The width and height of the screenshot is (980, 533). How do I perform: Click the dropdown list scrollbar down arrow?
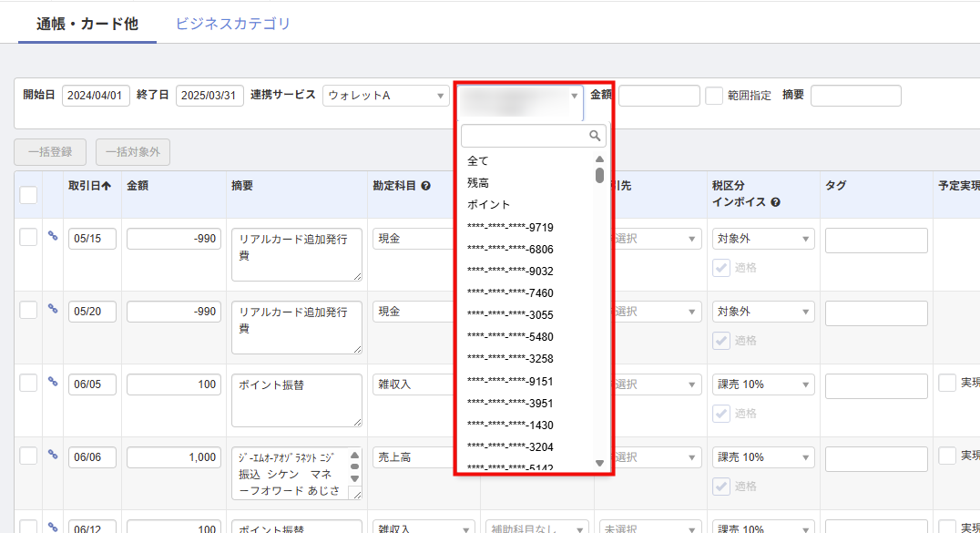(x=599, y=463)
